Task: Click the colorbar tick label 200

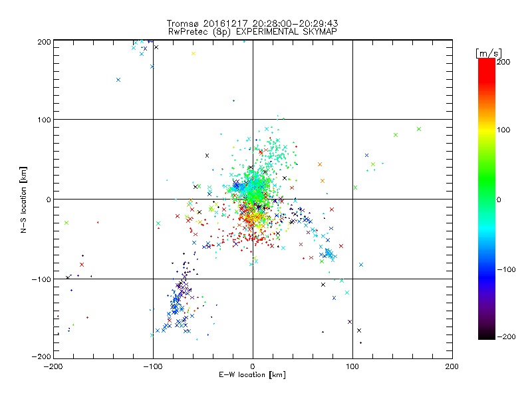Action: [503, 62]
